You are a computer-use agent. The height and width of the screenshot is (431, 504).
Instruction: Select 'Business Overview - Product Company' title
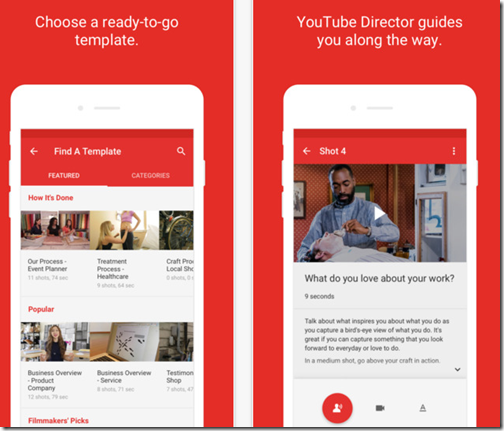55,380
